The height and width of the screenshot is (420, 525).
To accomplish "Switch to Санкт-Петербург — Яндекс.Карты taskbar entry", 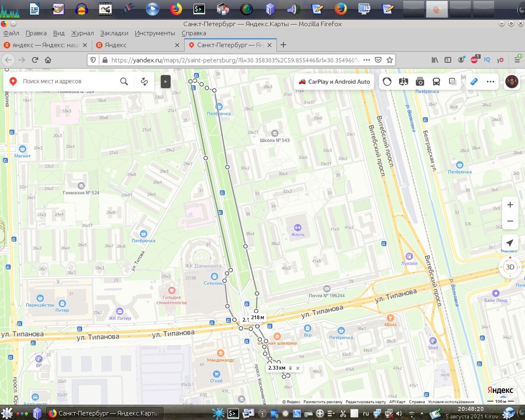I will tap(105, 413).
